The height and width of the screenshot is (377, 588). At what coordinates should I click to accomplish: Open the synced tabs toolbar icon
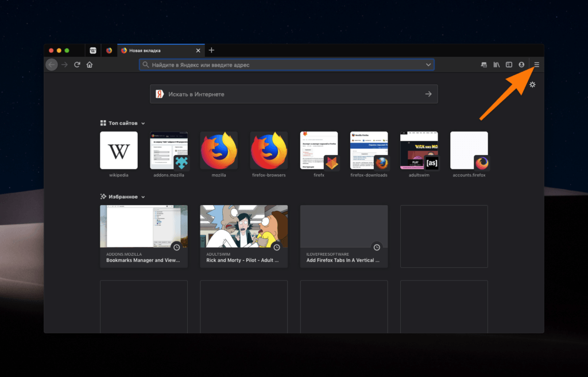pyautogui.click(x=483, y=64)
